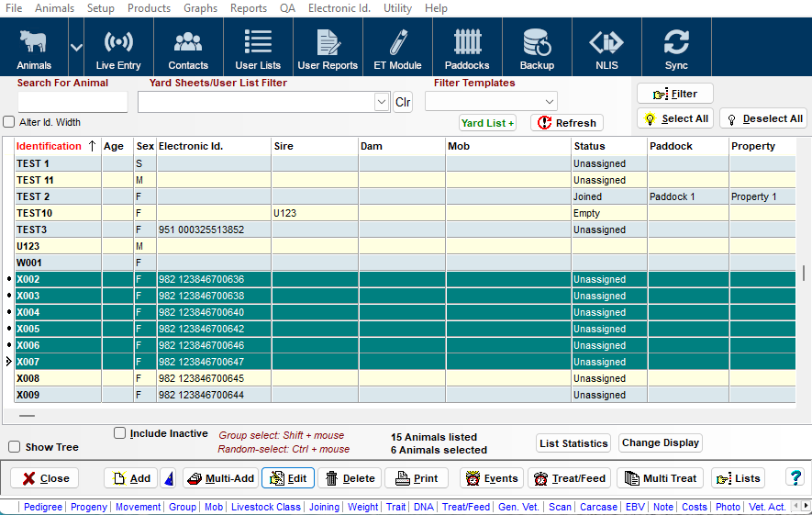Open the Filter Templates dropdown
812x515 pixels.
550,102
